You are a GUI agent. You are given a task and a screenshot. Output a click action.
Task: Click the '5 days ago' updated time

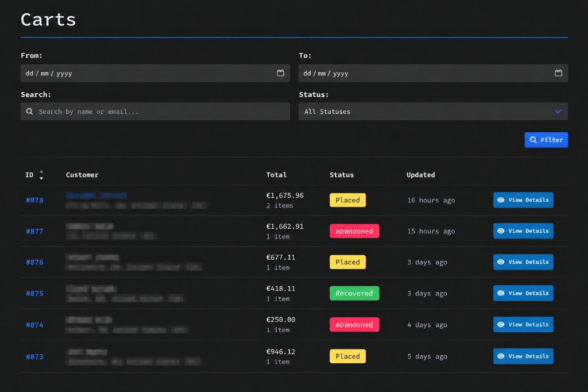[427, 356]
